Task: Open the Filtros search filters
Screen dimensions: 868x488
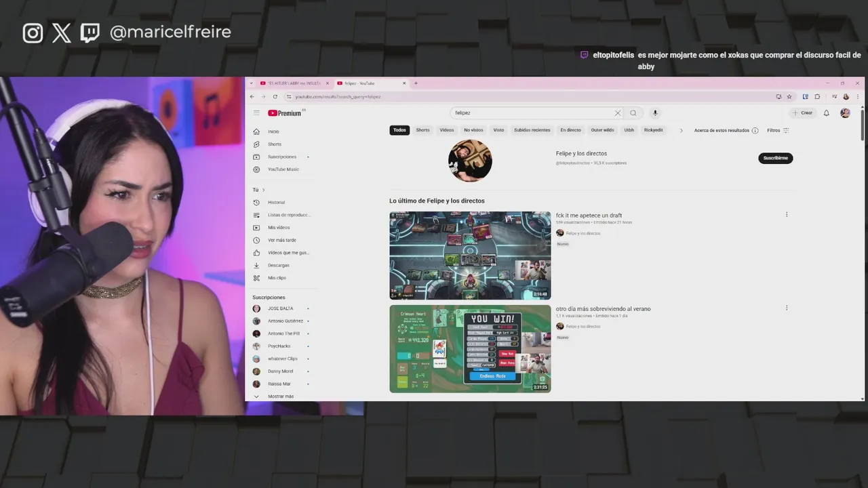Action: pos(778,130)
